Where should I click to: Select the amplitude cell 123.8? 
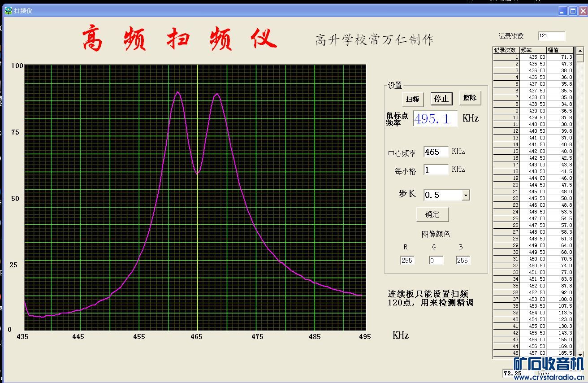pos(560,319)
